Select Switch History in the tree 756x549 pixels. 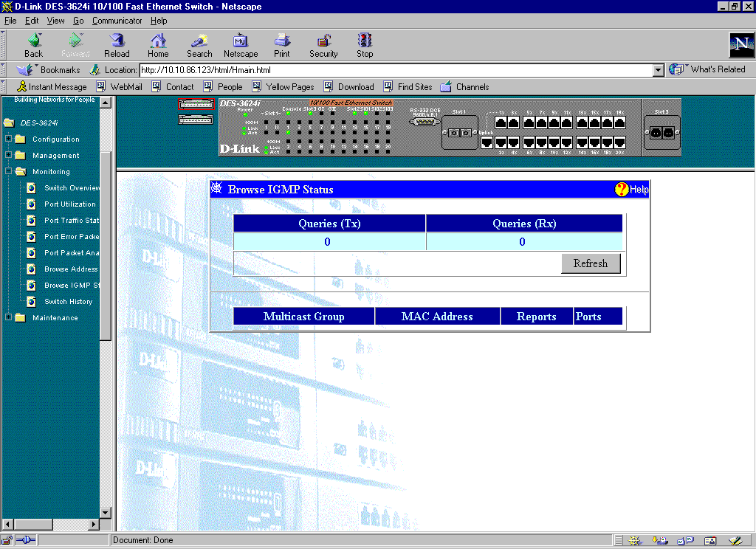pyautogui.click(x=68, y=302)
